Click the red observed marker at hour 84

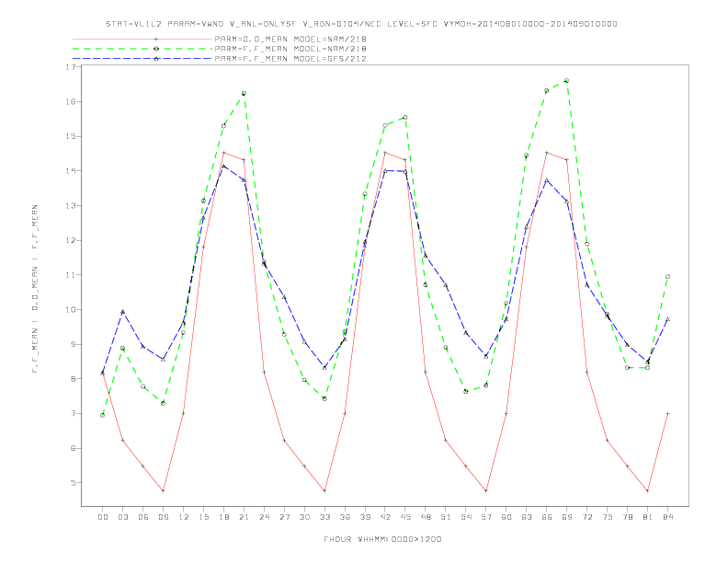[x=667, y=413]
